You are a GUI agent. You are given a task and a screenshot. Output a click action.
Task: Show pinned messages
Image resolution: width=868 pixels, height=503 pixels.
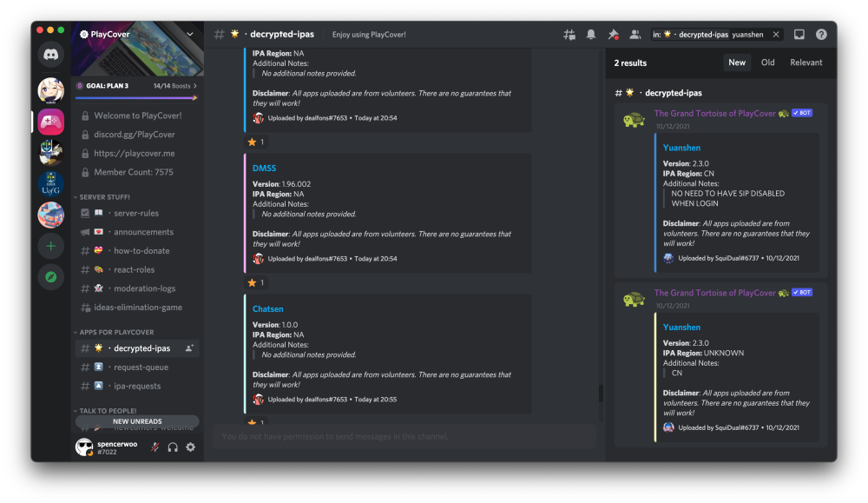click(613, 35)
